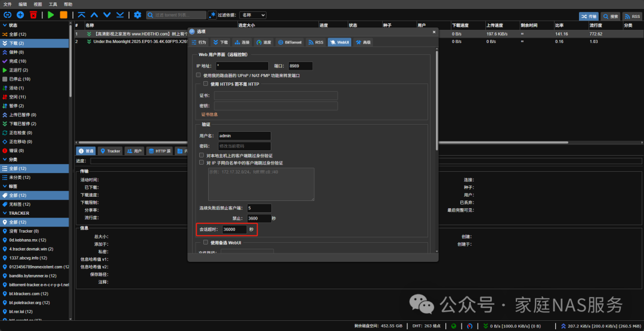Click the IP 地址 input field
Screen dimensions: 644x331
click(x=242, y=66)
